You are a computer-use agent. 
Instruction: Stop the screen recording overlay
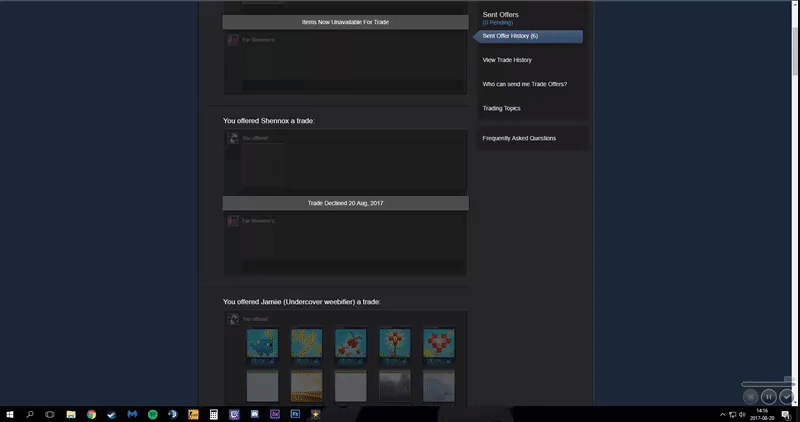click(751, 396)
